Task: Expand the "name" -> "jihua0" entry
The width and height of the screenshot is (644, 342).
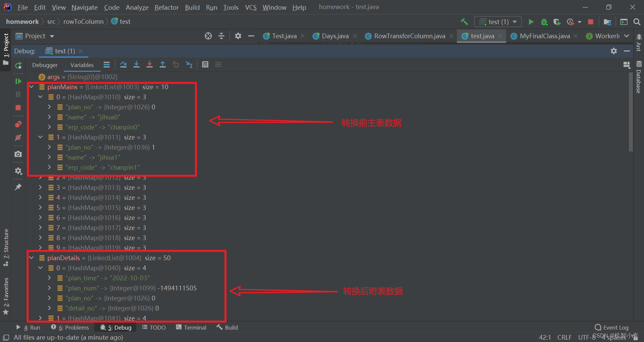Action: pyautogui.click(x=49, y=117)
